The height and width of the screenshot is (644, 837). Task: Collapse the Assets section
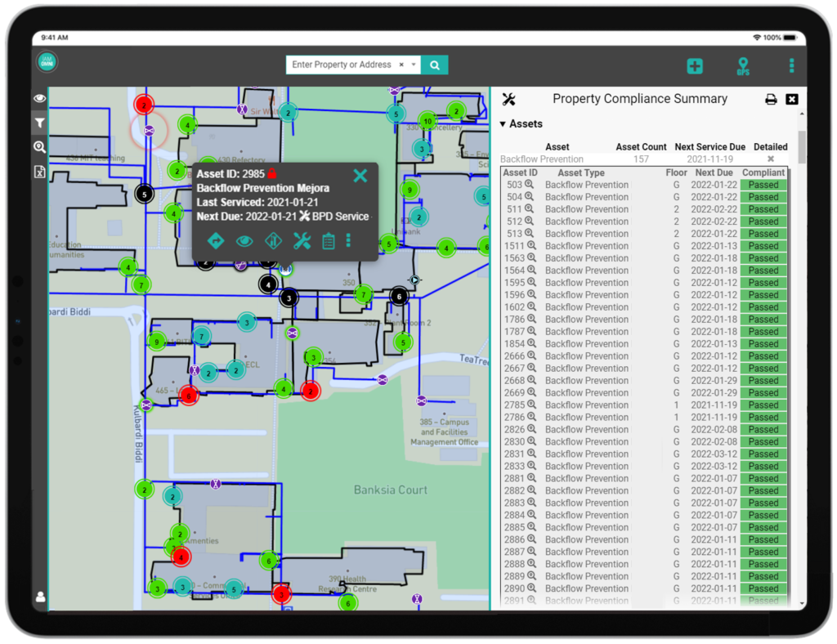click(504, 124)
